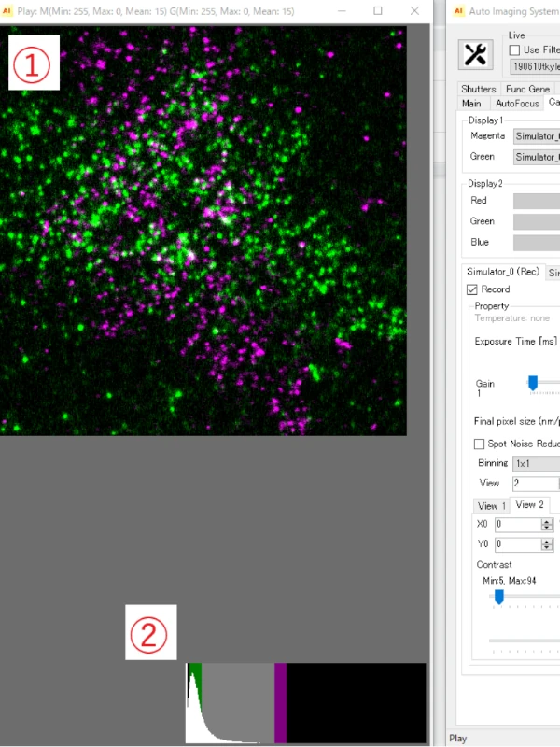Click the X0 value field
560x747 pixels.
tap(518, 525)
